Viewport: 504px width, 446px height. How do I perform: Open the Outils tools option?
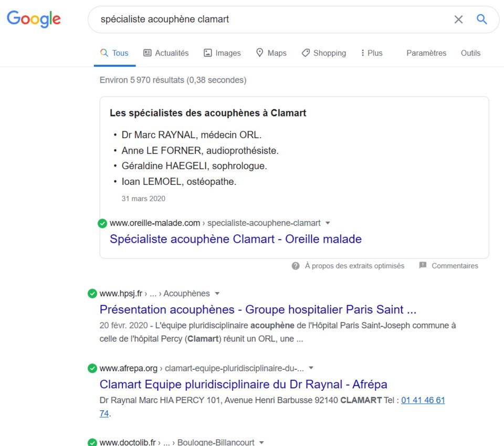(x=470, y=53)
